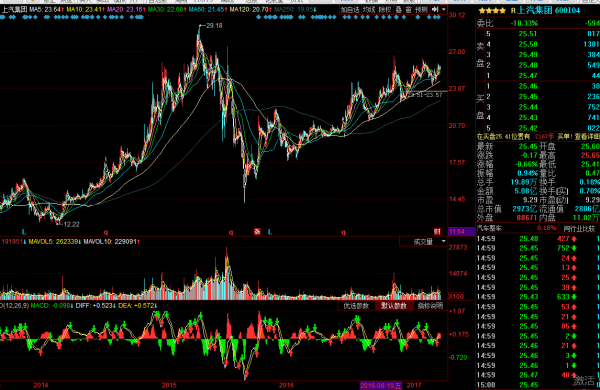Toggle the 叠 overlay stock option
Screen dimensions: 600x390
399,10
